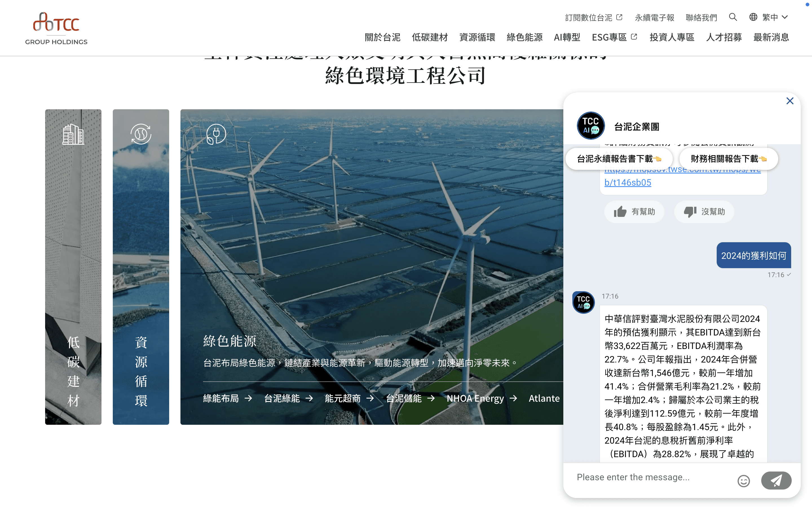Mark answer unhelpful with thumbs-down 沒幫助
The height and width of the screenshot is (507, 812).
tap(704, 212)
